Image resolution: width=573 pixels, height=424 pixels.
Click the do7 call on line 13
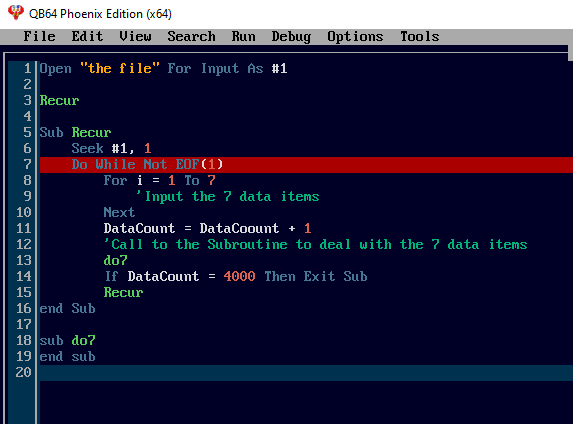(115, 261)
